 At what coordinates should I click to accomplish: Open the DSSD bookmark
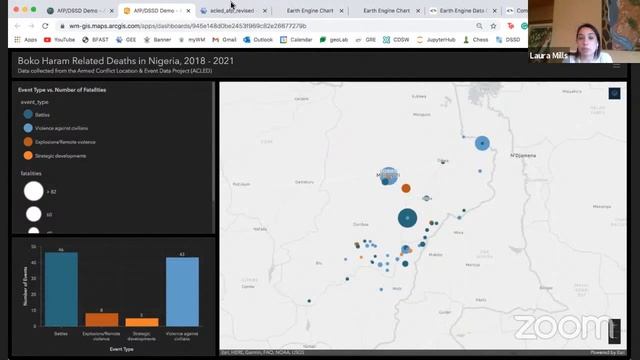tap(507, 40)
